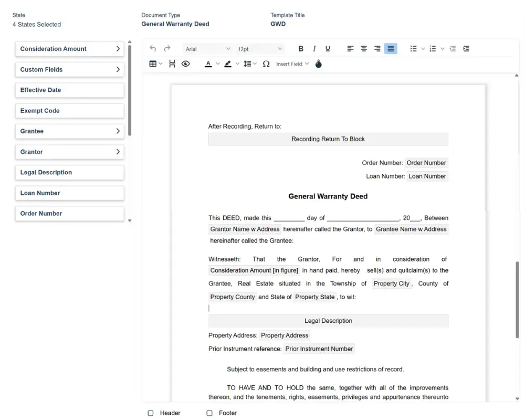Open the font size dropdown (12pt)

click(259, 49)
